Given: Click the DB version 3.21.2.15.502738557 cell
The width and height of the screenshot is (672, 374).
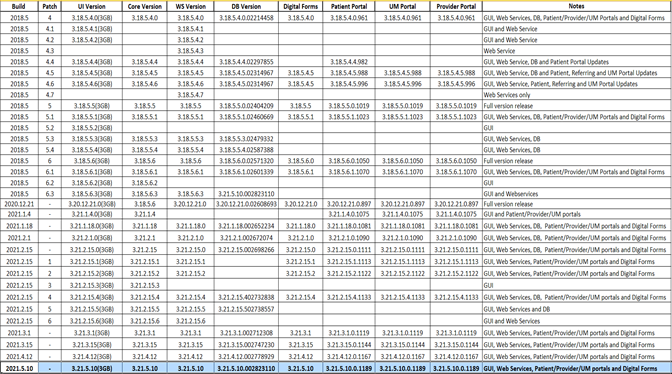Looking at the screenshot, I should pos(246,309).
